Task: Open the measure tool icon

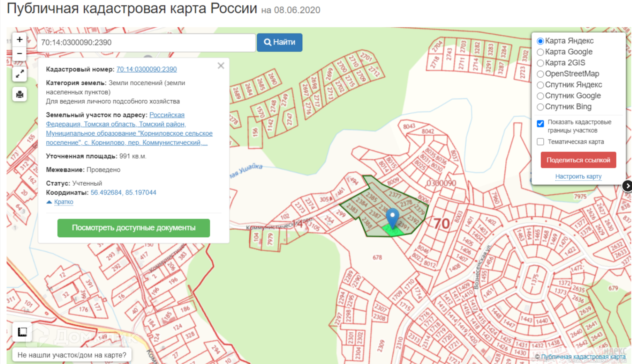Action: click(x=22, y=332)
